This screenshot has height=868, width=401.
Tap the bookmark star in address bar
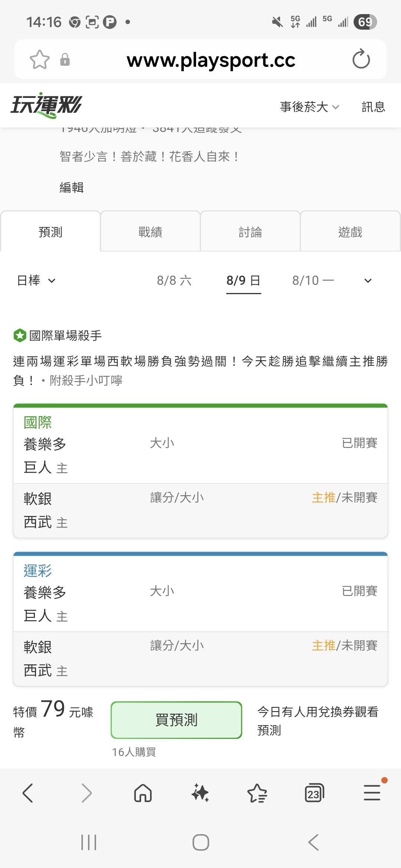pyautogui.click(x=39, y=60)
